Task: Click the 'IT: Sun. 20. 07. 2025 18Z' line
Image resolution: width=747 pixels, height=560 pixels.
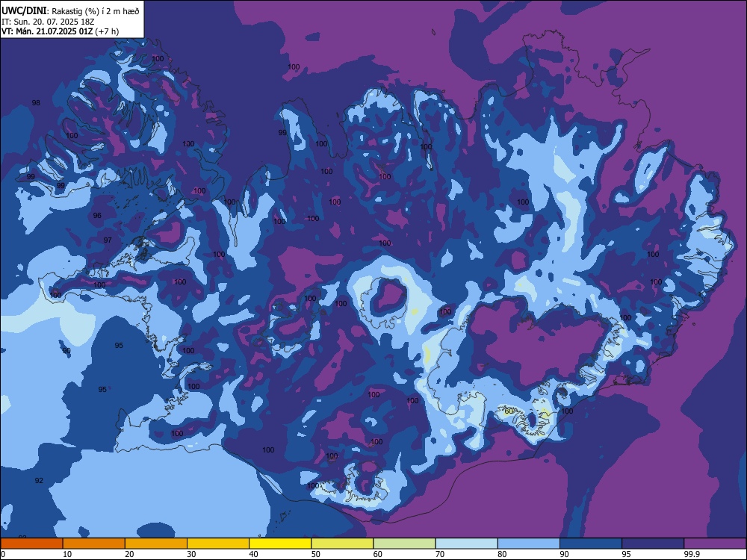Action: tap(48, 22)
